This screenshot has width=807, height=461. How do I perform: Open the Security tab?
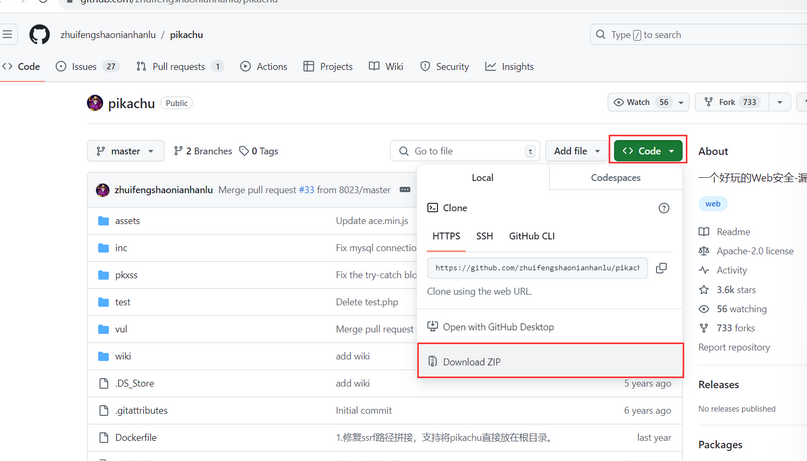(x=445, y=66)
